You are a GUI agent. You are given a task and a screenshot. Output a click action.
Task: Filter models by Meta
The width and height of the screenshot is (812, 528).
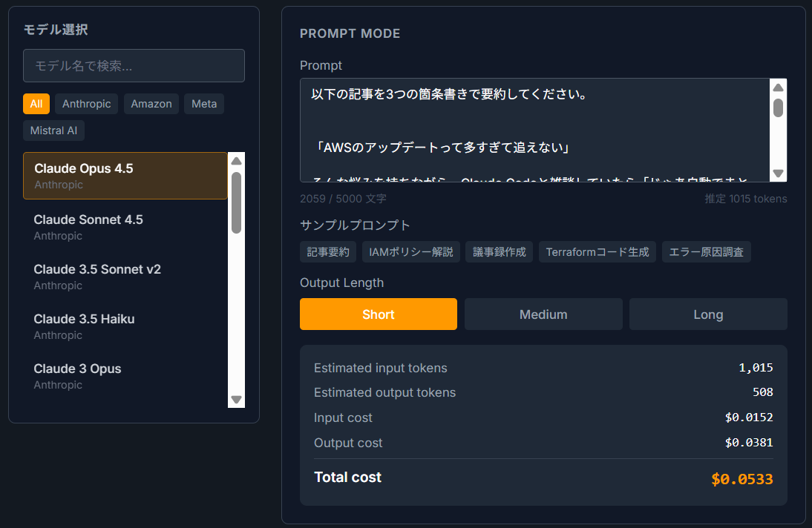[204, 104]
